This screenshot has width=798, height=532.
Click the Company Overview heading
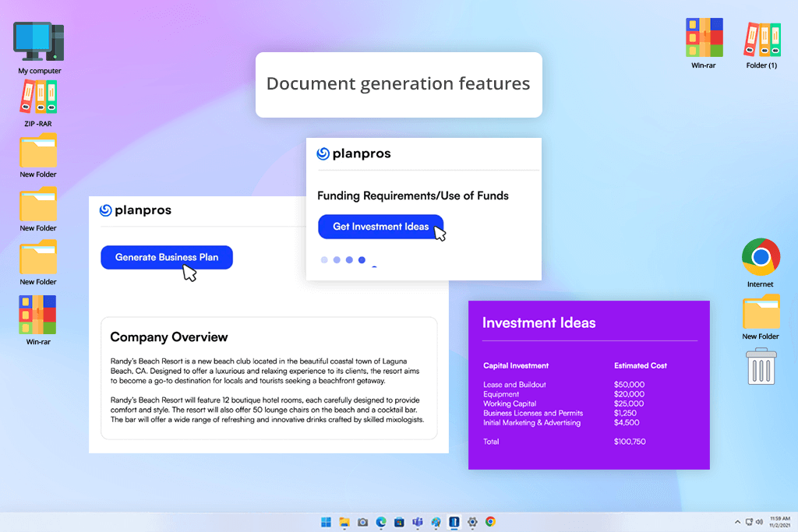(169, 337)
